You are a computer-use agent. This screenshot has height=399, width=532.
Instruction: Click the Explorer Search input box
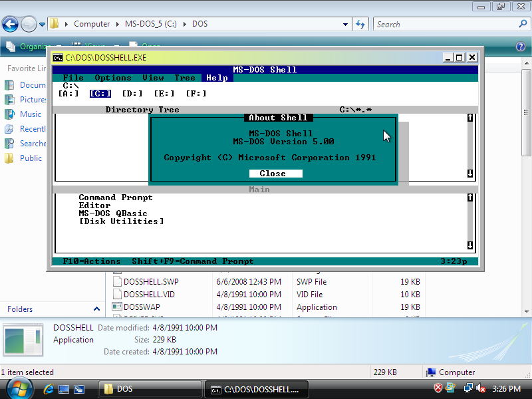click(444, 25)
